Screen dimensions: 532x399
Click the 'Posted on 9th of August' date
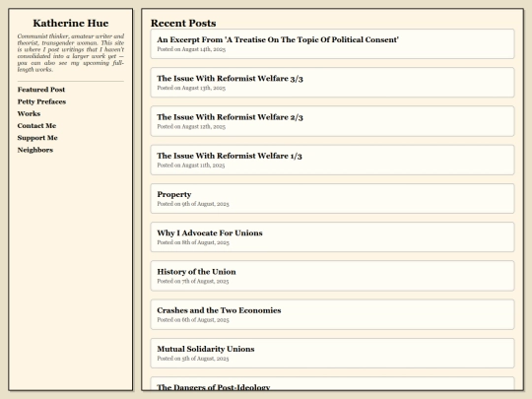tap(193, 204)
